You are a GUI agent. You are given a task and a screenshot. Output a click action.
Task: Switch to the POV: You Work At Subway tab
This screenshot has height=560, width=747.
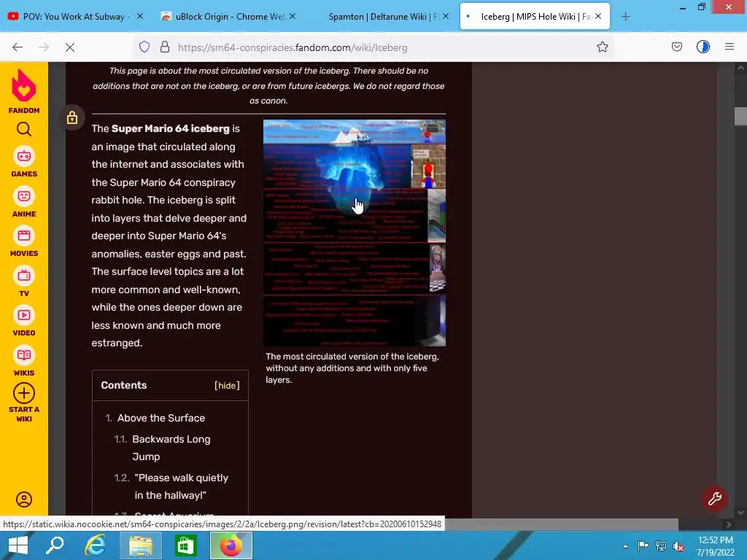pyautogui.click(x=75, y=17)
